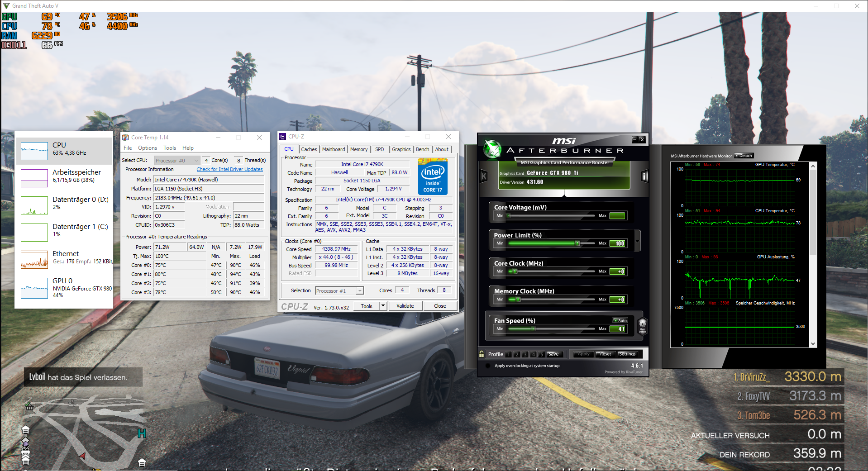Image resolution: width=868 pixels, height=471 pixels.
Task: Open the Help menu in Core Temp
Action: (x=188, y=148)
